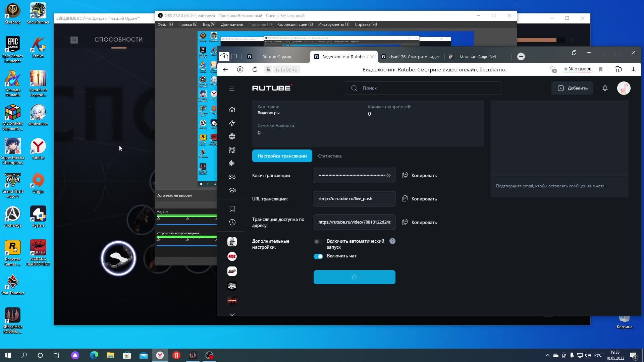Click the saved bookmark sidebar icon
The width and height of the screenshot is (644, 362).
[x=232, y=209]
